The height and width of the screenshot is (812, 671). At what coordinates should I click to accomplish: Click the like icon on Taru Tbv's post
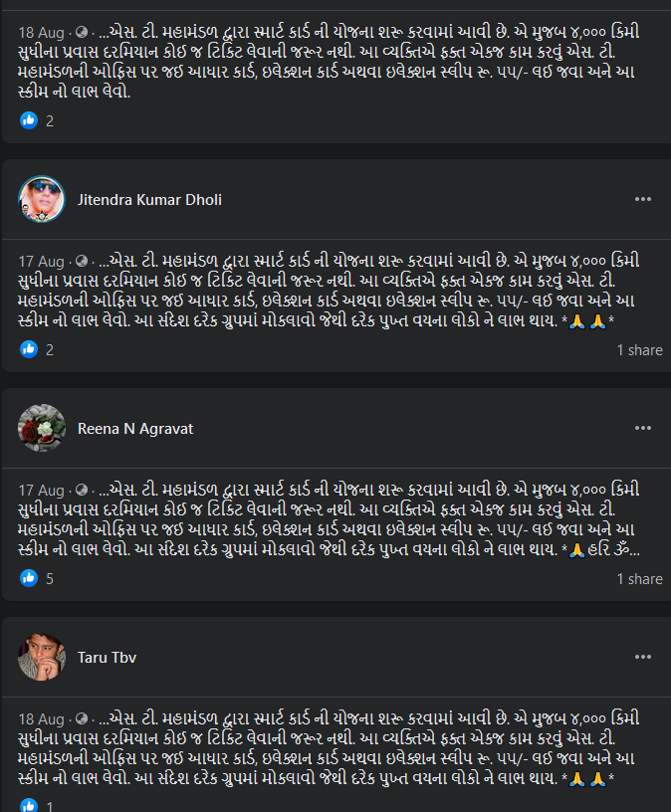[29, 805]
